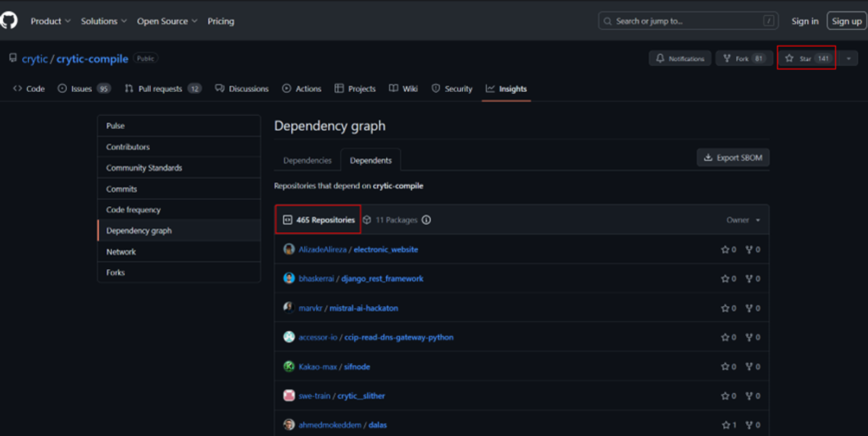Click the Sign up button

(x=846, y=21)
